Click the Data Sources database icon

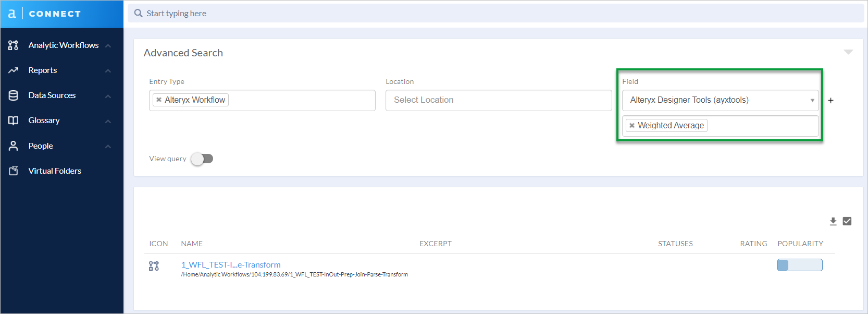[x=14, y=95]
